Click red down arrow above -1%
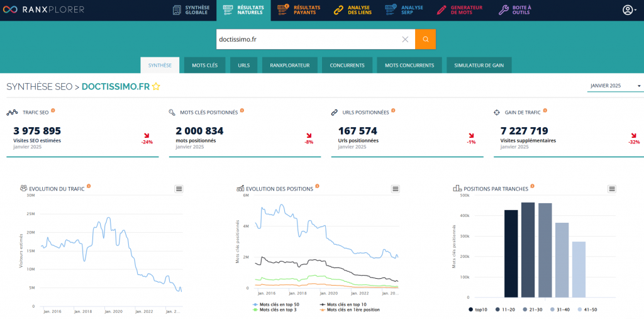644x319 pixels. click(471, 136)
